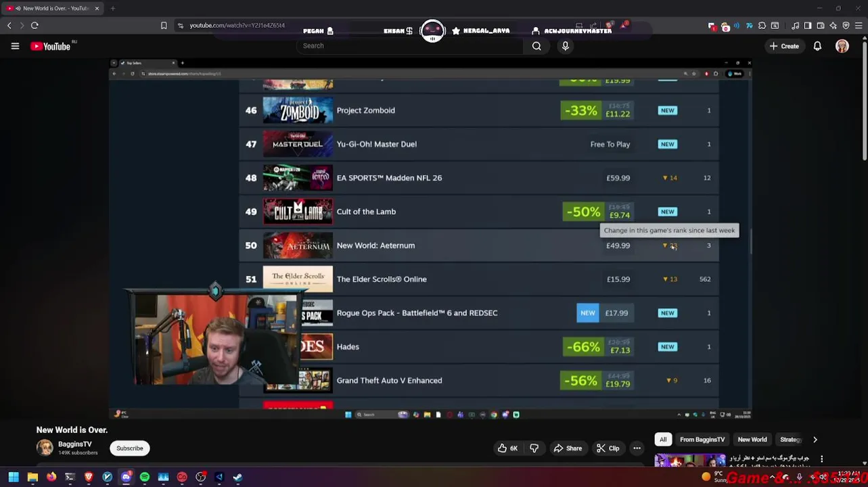Open the YouTube notifications bell
Image resolution: width=868 pixels, height=487 pixels.
817,46
